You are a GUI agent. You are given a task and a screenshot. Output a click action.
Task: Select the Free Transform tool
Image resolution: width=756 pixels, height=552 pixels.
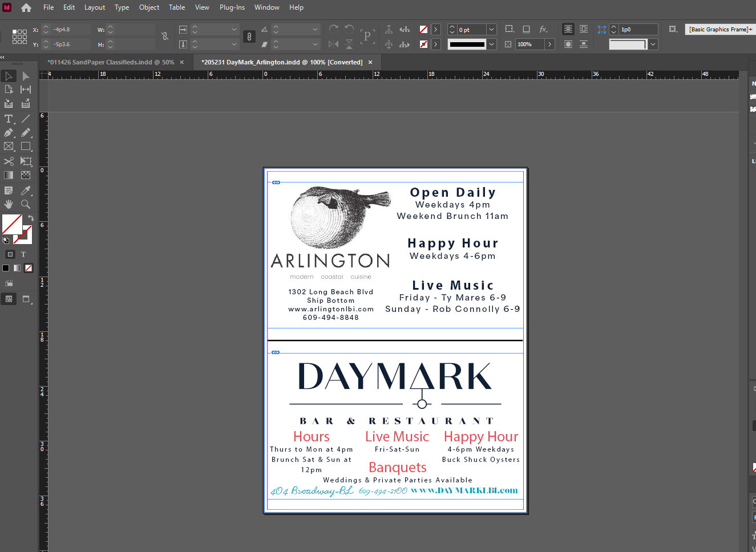pos(26,161)
